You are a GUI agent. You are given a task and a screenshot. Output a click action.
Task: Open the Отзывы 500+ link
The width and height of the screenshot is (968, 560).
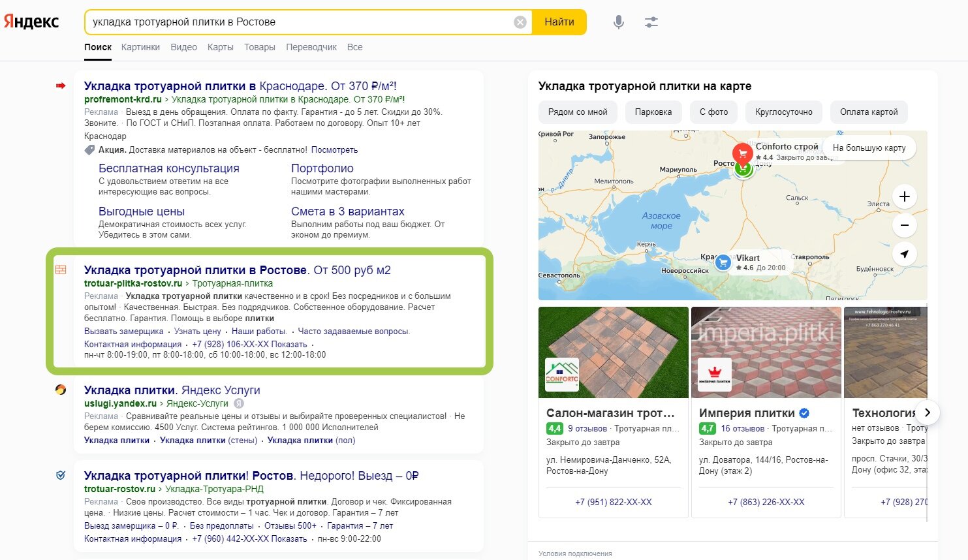290,526
